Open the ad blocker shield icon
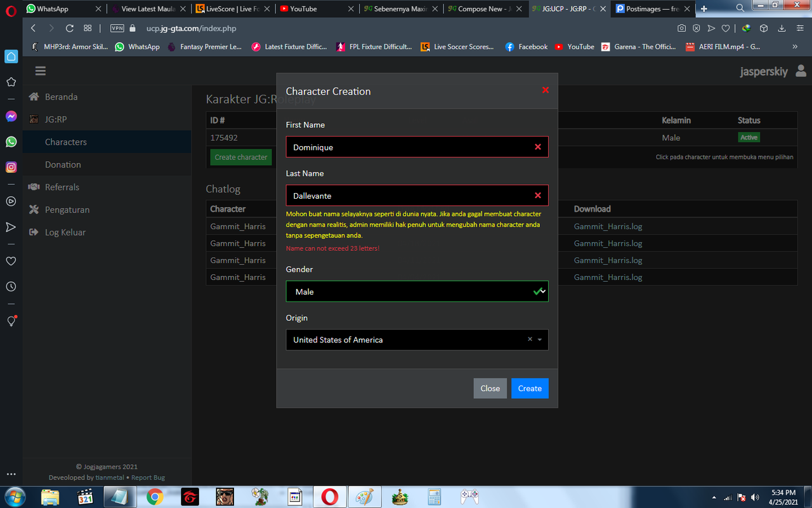812x508 pixels. tap(697, 28)
